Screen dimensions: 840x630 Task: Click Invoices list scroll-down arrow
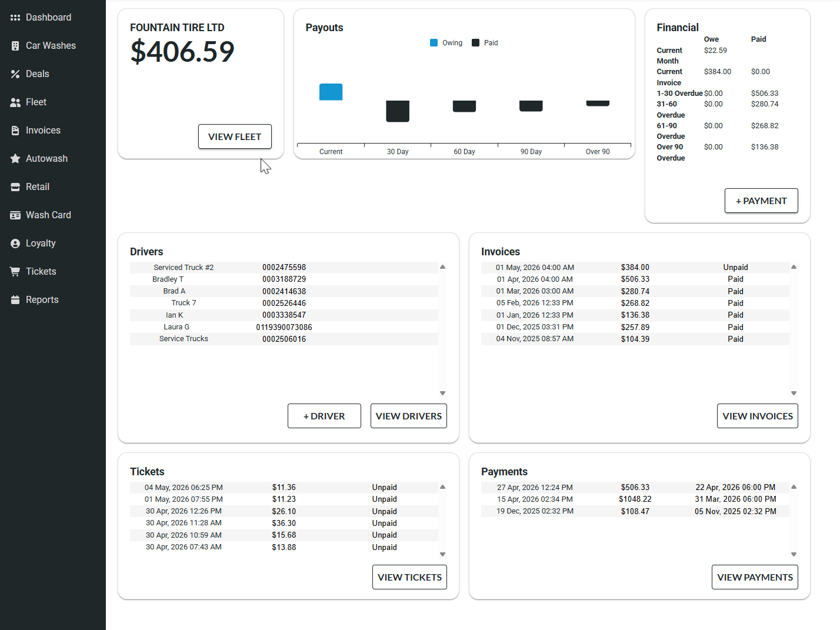(x=794, y=393)
